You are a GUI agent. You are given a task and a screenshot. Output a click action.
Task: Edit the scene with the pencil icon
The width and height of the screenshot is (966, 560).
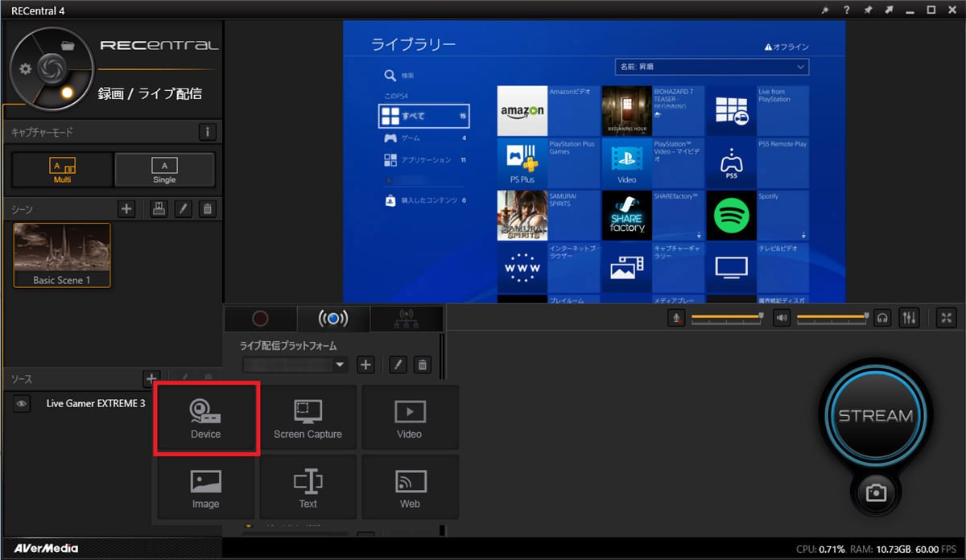(x=184, y=209)
